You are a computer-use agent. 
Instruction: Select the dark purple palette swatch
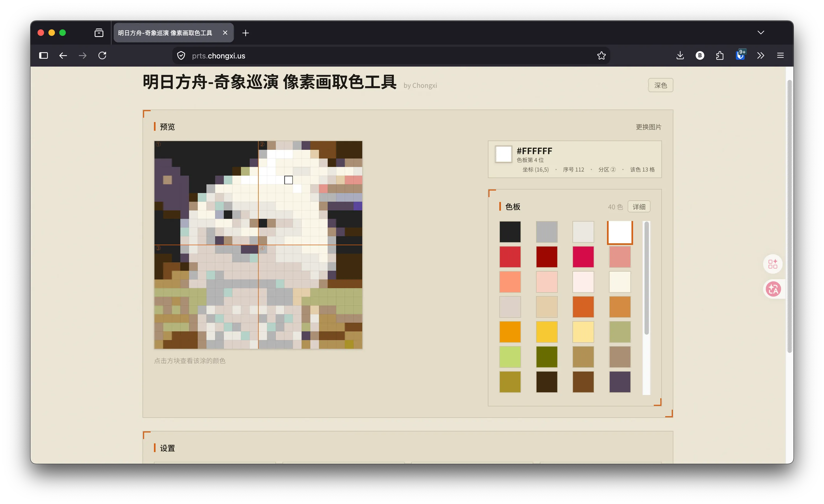click(620, 382)
